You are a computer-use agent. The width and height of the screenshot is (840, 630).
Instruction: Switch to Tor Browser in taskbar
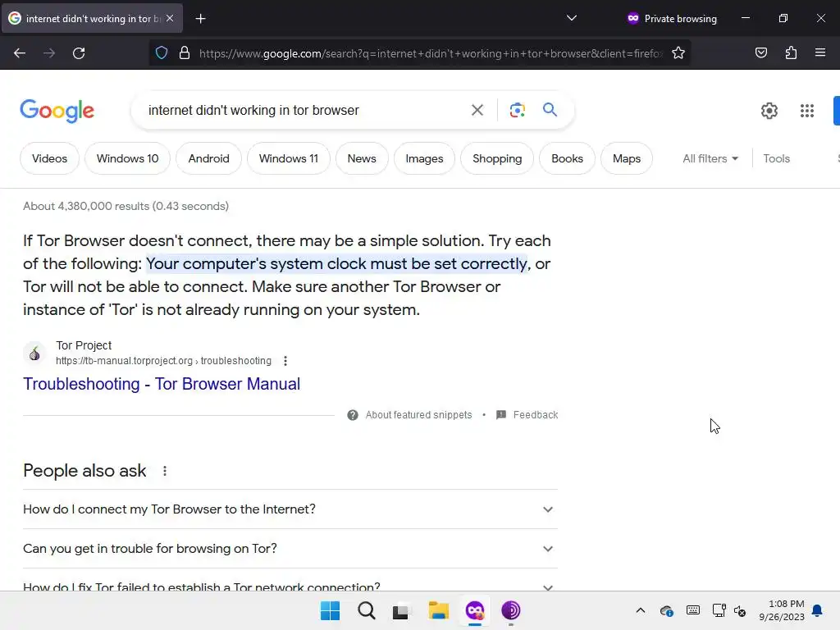510,610
